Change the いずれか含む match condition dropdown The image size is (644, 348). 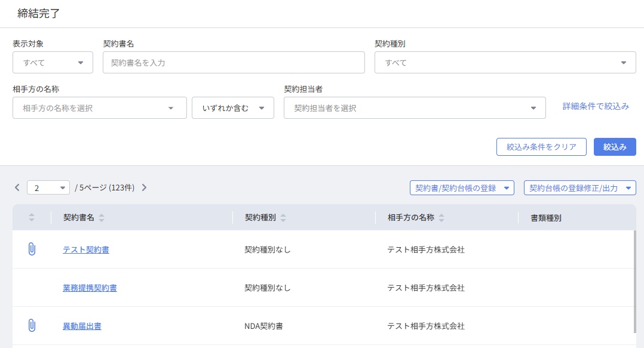click(232, 108)
